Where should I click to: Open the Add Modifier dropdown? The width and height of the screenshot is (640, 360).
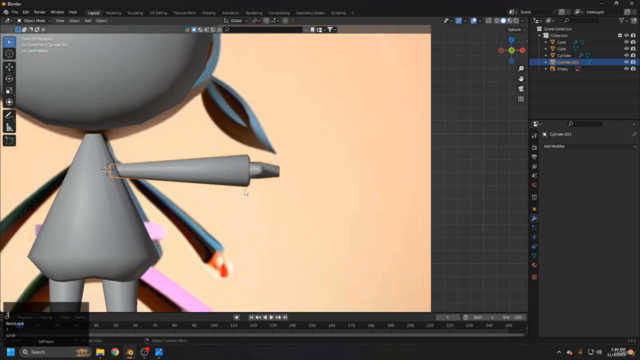[x=589, y=146]
